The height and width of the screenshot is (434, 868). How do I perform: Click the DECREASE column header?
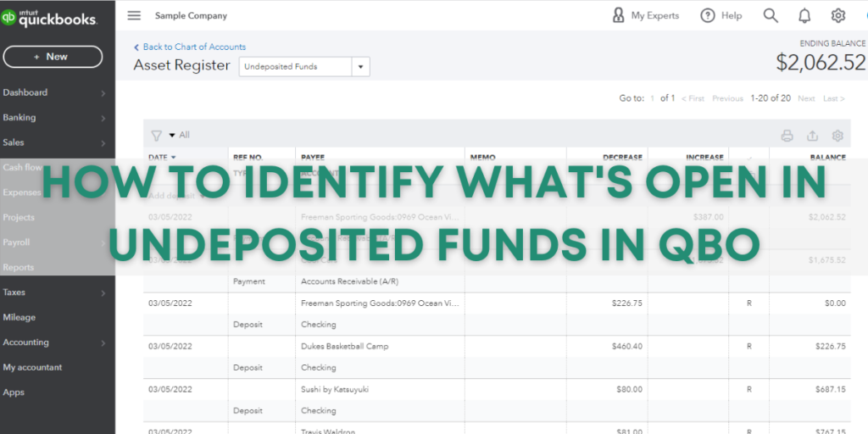point(623,157)
